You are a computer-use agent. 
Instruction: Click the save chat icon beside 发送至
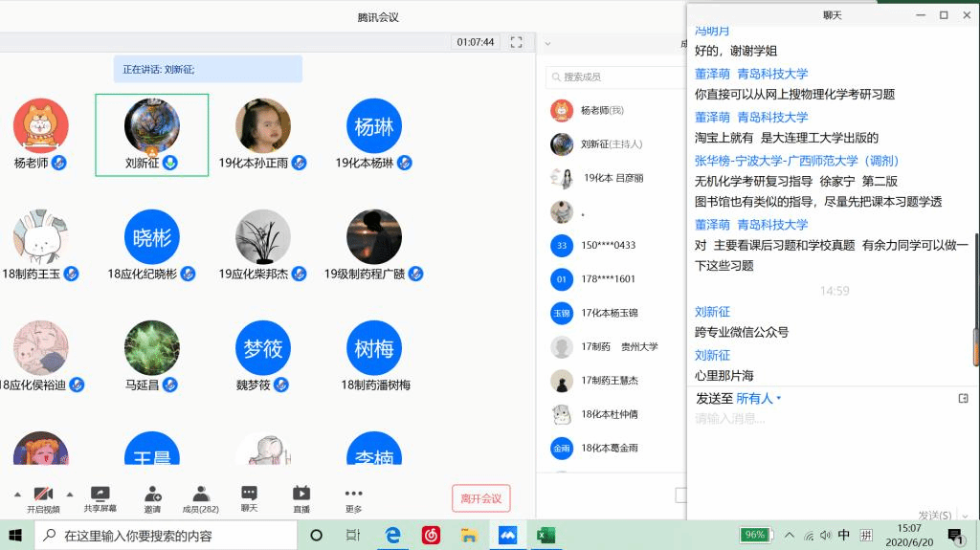tap(963, 398)
